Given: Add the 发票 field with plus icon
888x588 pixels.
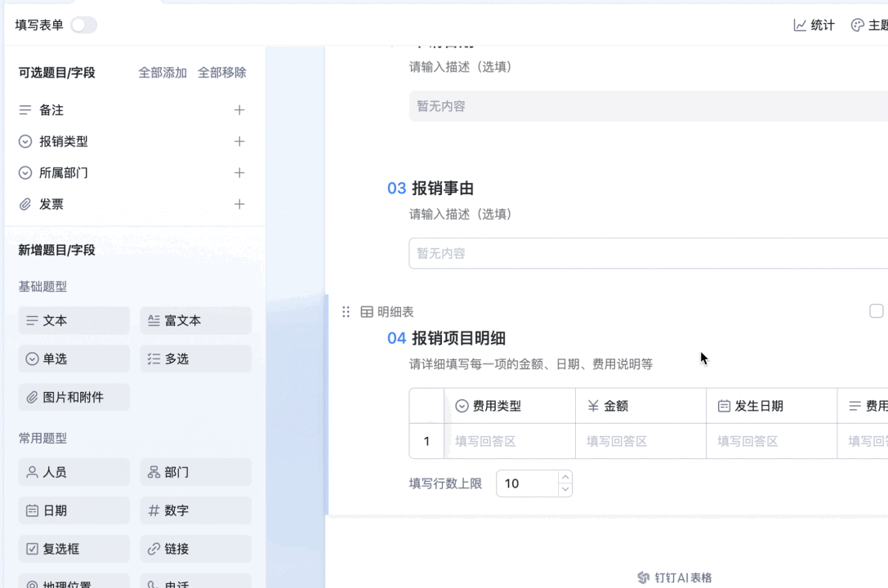Looking at the screenshot, I should (x=239, y=204).
